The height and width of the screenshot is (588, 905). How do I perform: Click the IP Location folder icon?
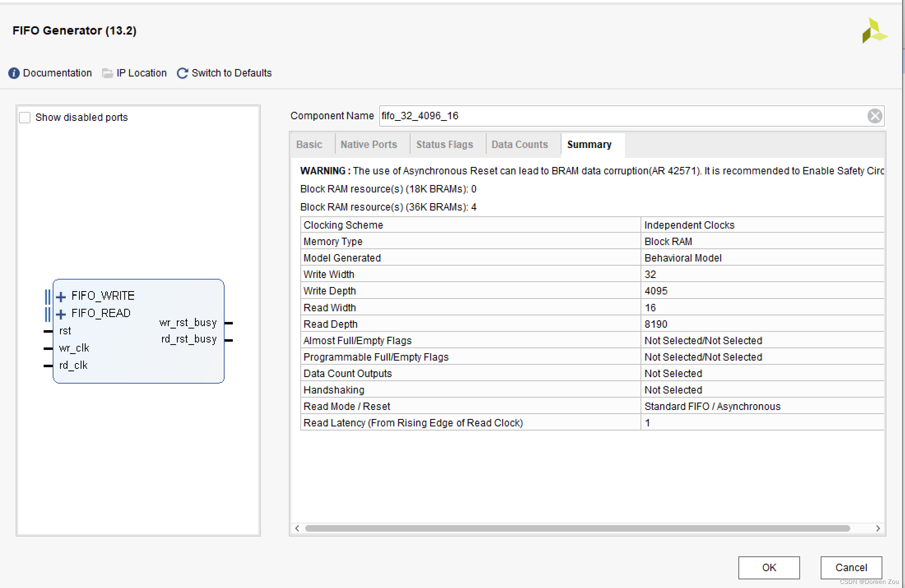coord(107,73)
